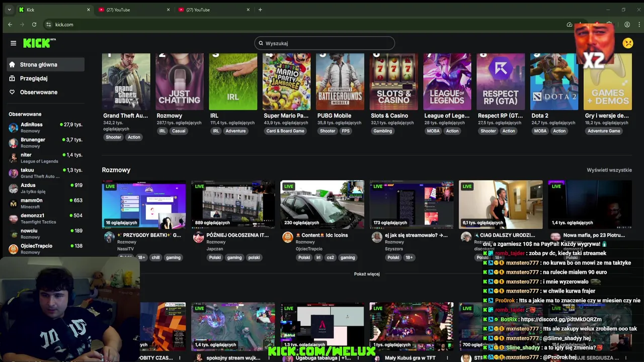The width and height of the screenshot is (644, 362).
Task: Open CIAG DALSZY URODZI stream thumbnail
Action: tap(501, 205)
